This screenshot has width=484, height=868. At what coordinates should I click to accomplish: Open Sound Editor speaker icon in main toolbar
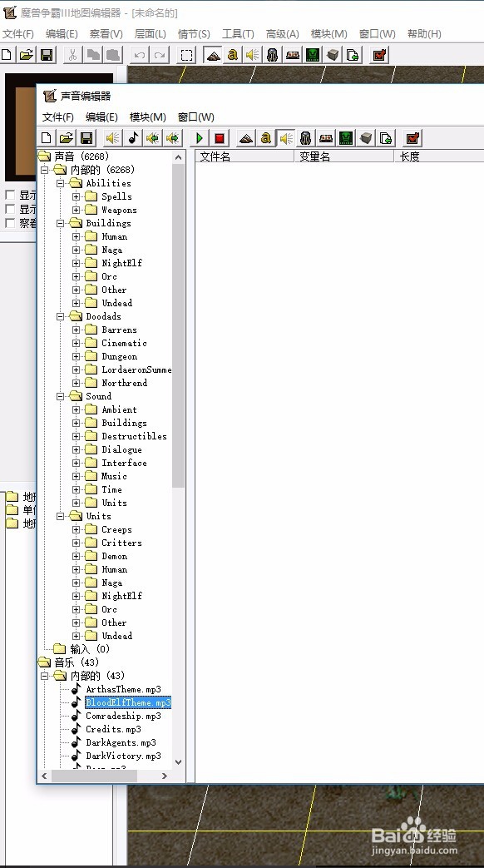pyautogui.click(x=253, y=55)
